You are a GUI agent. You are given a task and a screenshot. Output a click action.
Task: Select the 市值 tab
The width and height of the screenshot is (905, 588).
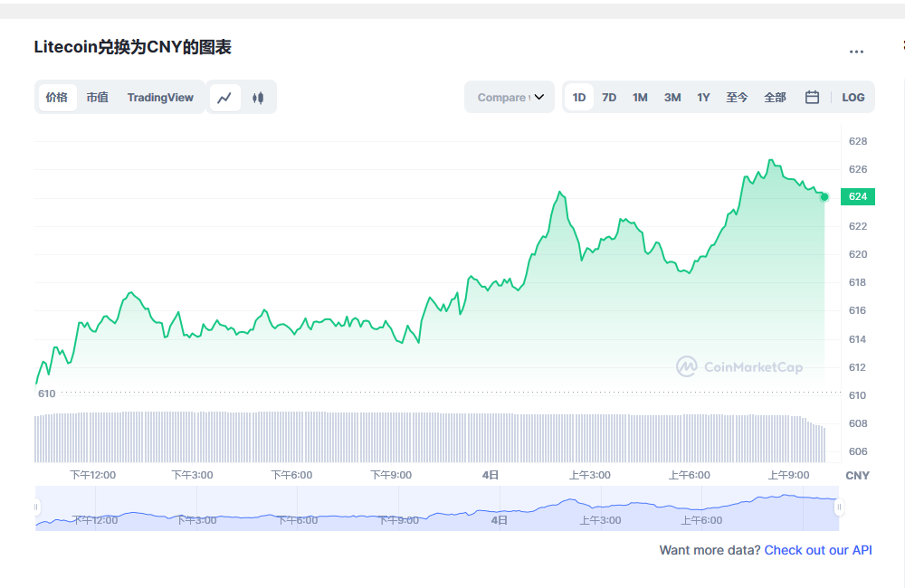coord(98,98)
